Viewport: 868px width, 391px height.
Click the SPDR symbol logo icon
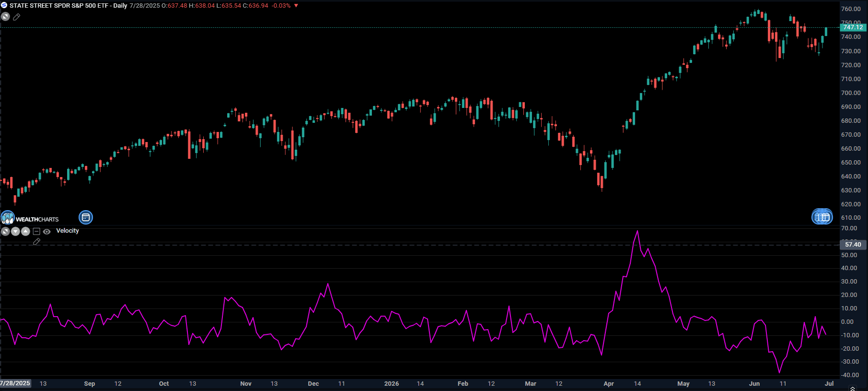4,5
